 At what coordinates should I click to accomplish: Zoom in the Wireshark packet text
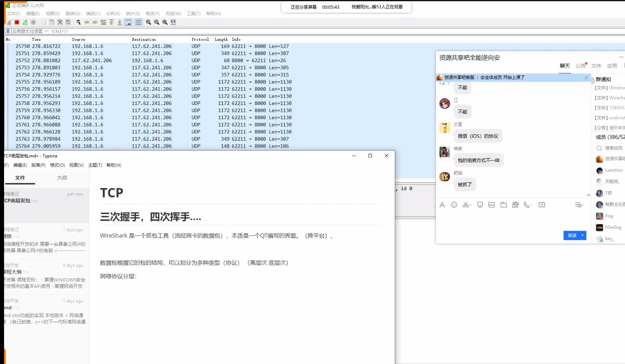point(149,22)
